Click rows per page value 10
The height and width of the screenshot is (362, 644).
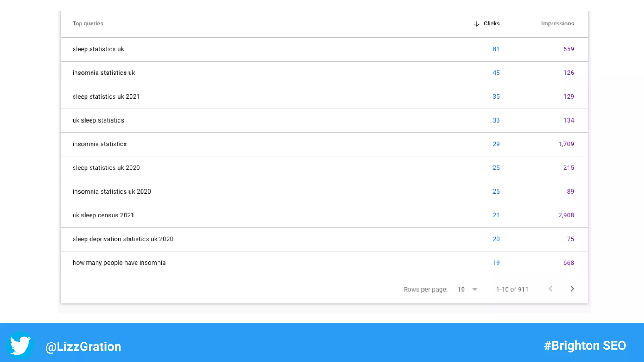coord(461,289)
